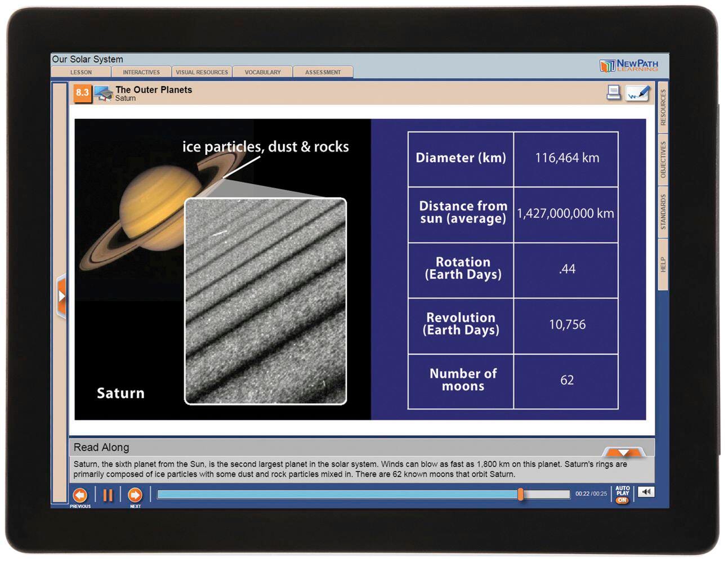Click the orange 8.3 section badge
728x563 pixels.
coord(82,93)
